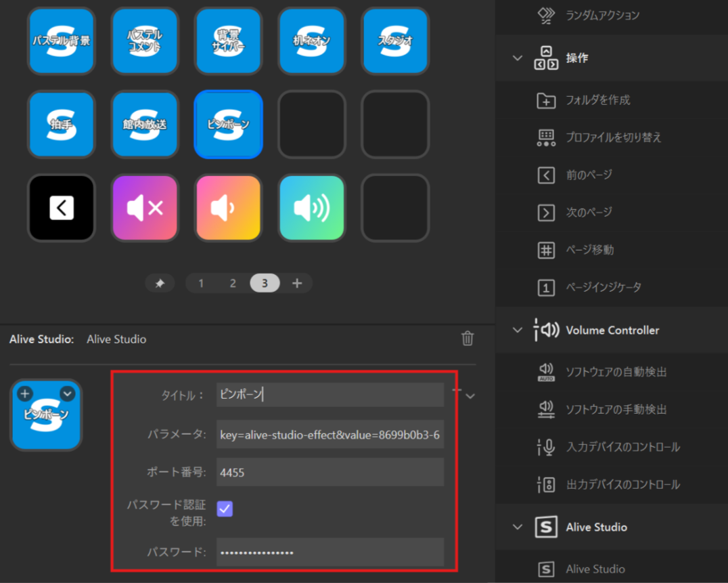Collapse the Volume Controller category
Viewport: 728px width, 583px height.
(518, 330)
